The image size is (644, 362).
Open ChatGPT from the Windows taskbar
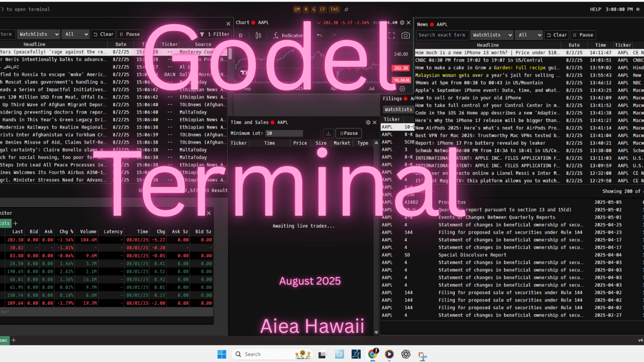pyautogui.click(x=406, y=354)
